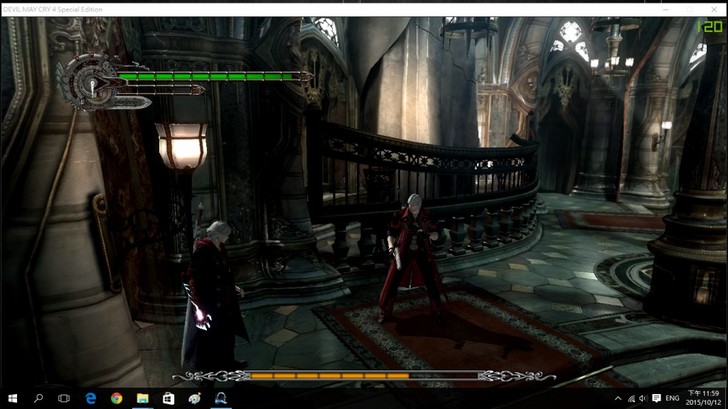This screenshot has width=728, height=409.
Task: Open the network status tray icon
Action: 631,398
